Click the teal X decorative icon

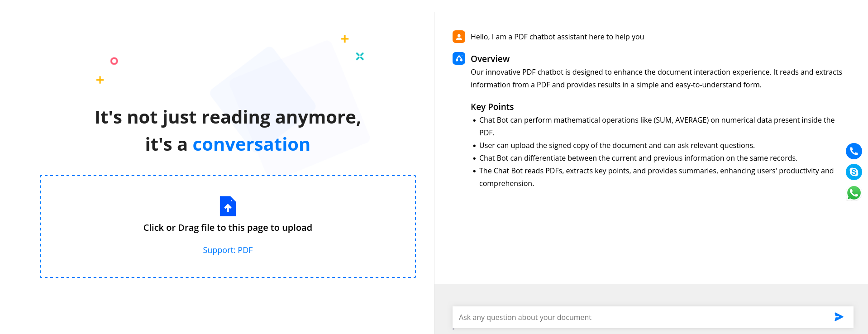point(359,56)
